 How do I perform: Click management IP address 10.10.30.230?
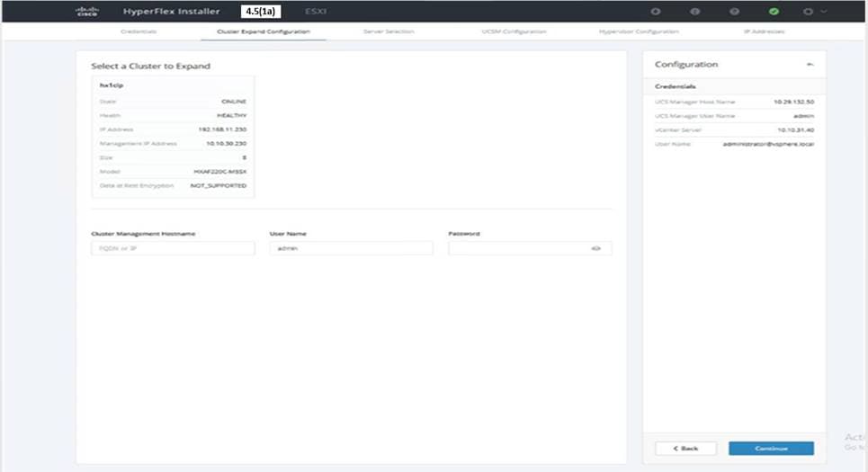click(x=227, y=143)
